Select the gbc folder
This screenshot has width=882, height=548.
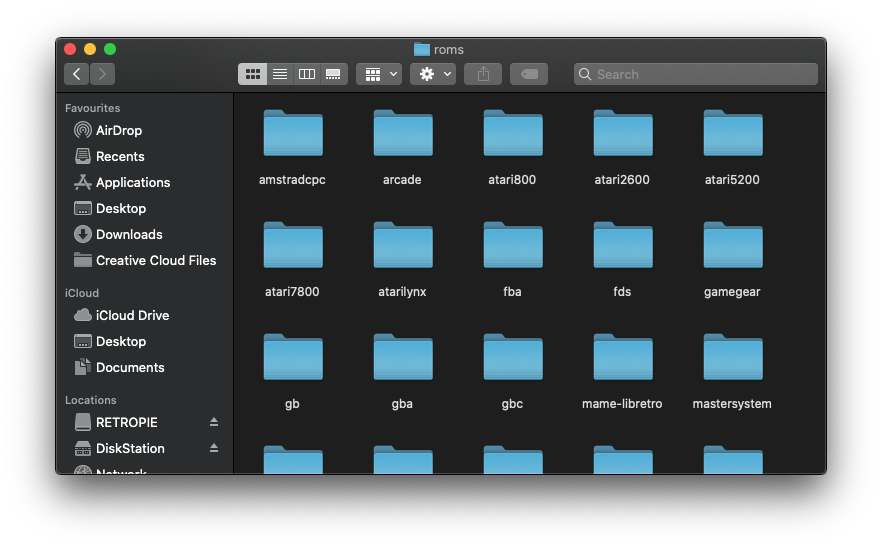pos(512,358)
